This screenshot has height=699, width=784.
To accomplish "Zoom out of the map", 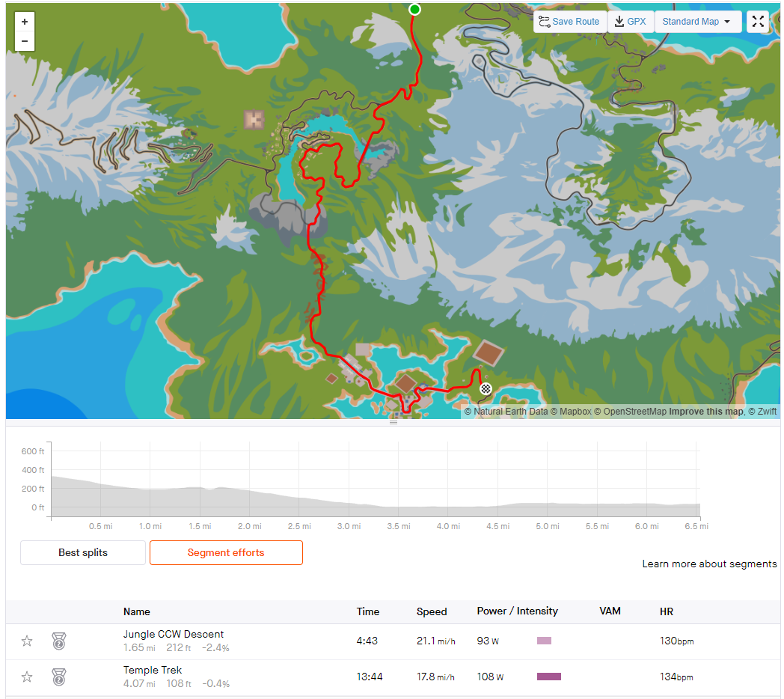I will (25, 41).
